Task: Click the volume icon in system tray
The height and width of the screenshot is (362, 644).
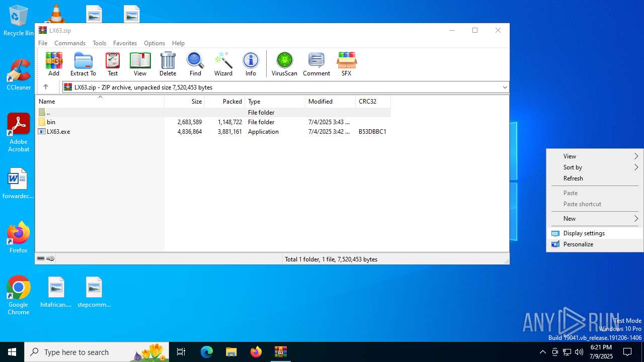Action: point(579,352)
